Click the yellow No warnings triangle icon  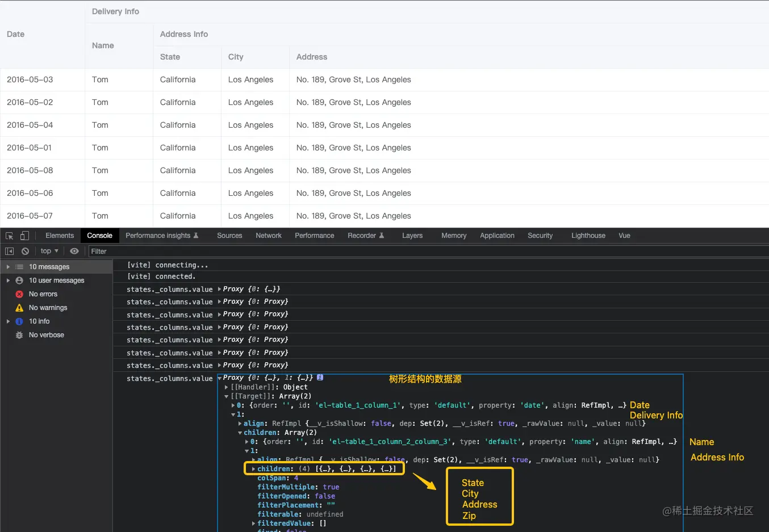click(x=19, y=308)
